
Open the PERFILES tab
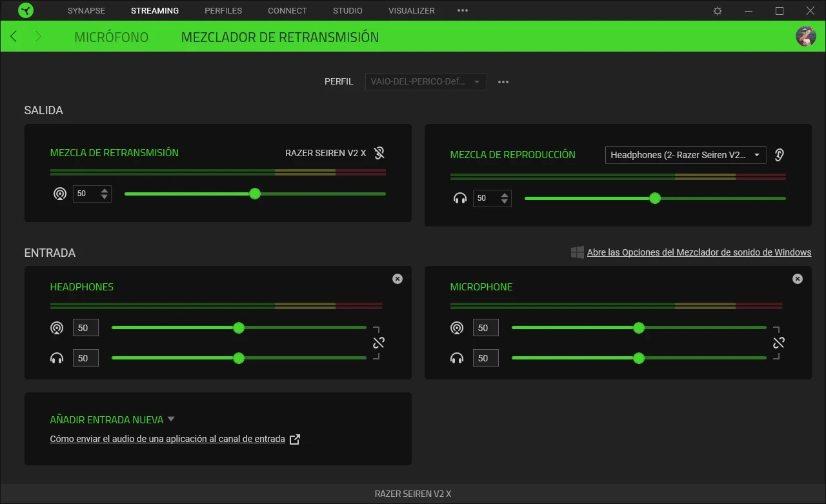click(x=223, y=11)
